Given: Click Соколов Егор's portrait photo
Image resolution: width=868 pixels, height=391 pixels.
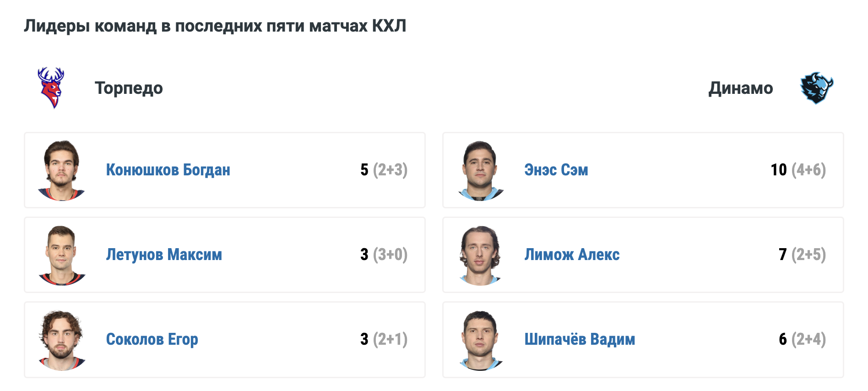Looking at the screenshot, I should [x=62, y=340].
